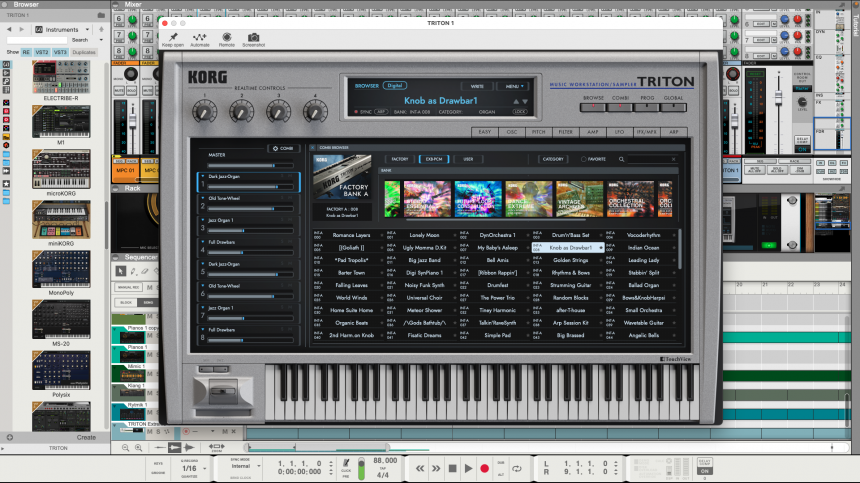Toggle the LOCK button in display
Viewport: 860px width, 483px height.
pyautogui.click(x=519, y=112)
